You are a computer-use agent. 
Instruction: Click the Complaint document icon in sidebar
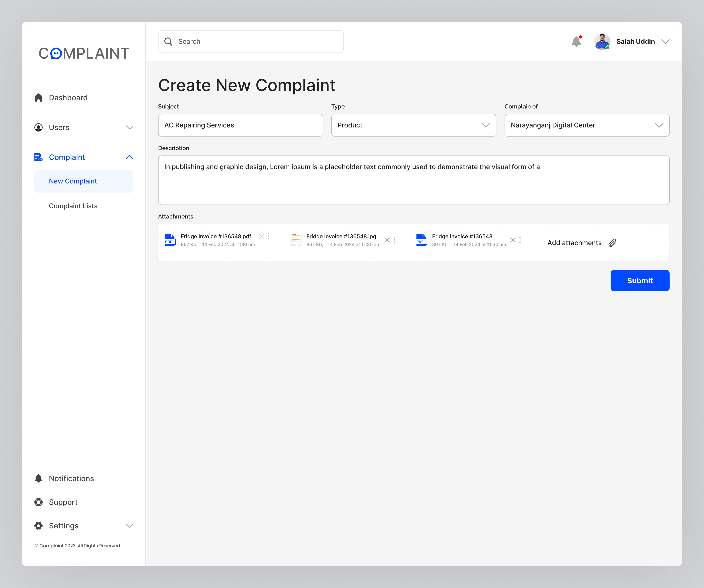(x=38, y=157)
